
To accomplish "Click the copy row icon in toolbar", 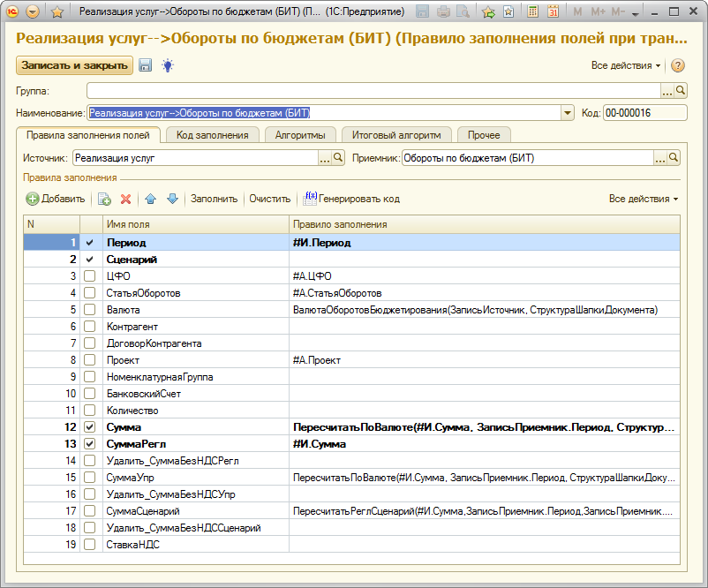I will coord(104,200).
